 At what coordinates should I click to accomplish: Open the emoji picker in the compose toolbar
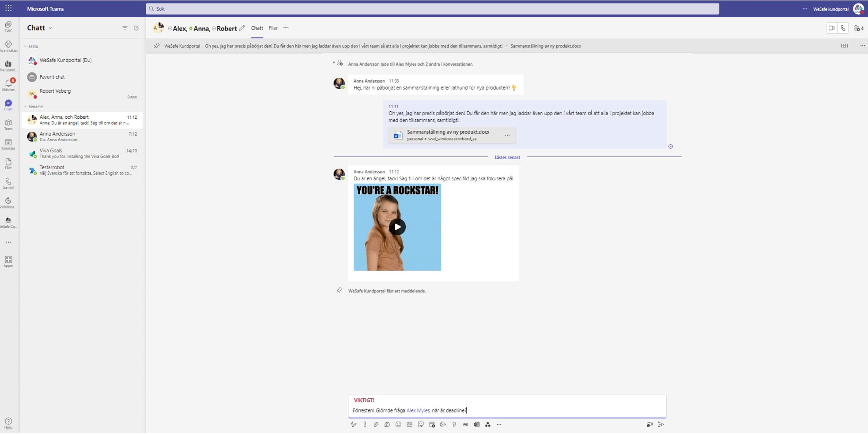coord(398,424)
